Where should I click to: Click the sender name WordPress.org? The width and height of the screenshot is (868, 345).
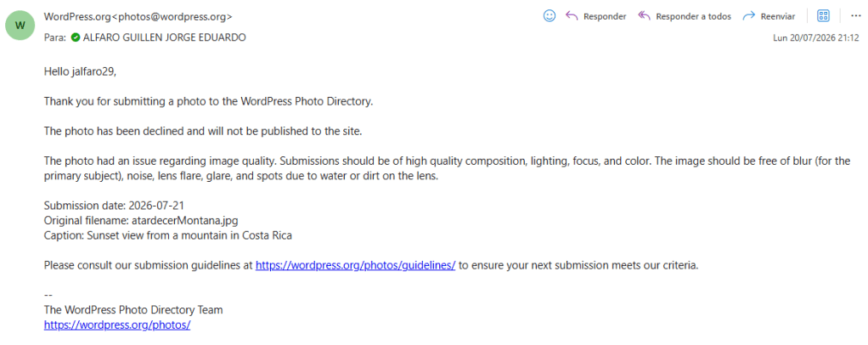pos(77,17)
